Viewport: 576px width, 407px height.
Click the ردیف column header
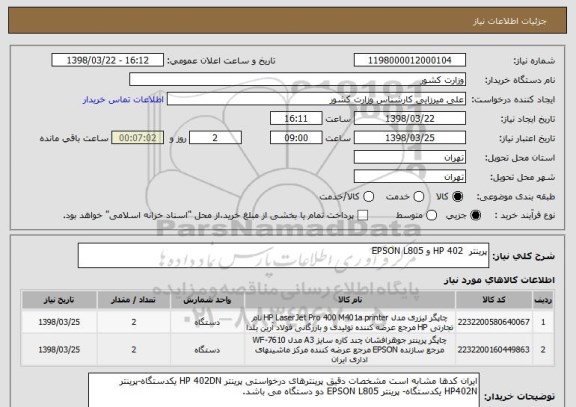(x=543, y=300)
